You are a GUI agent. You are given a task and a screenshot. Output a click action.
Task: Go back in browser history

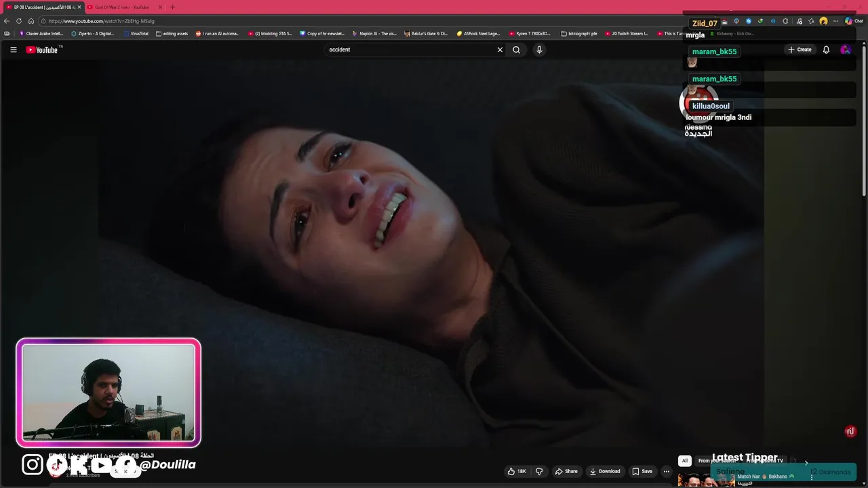[x=7, y=21]
